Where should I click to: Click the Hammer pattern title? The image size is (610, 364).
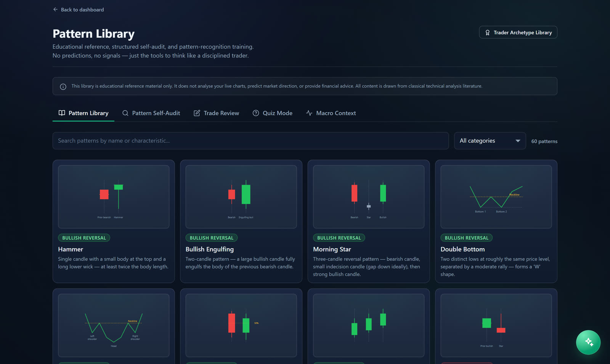tap(71, 249)
